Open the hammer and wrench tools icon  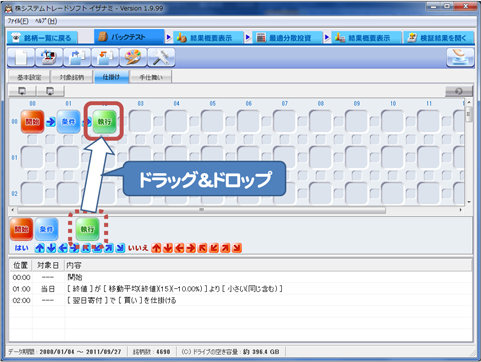click(x=161, y=57)
